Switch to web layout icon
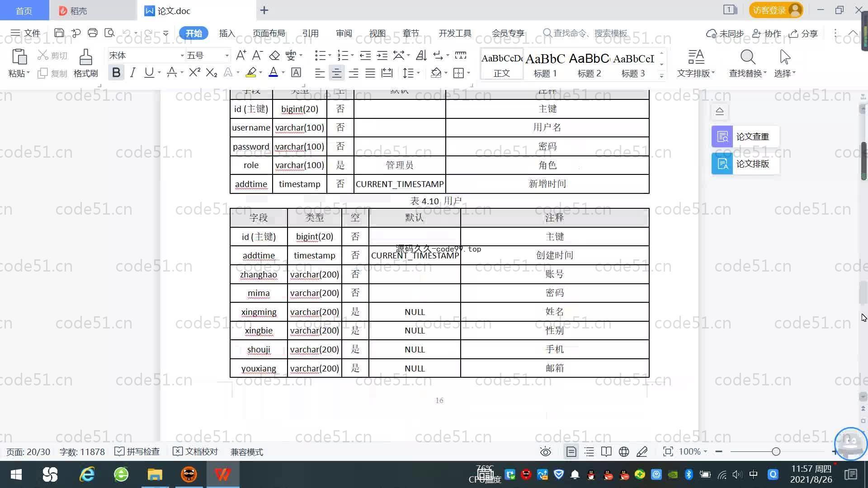The height and width of the screenshot is (488, 868). [624, 452]
